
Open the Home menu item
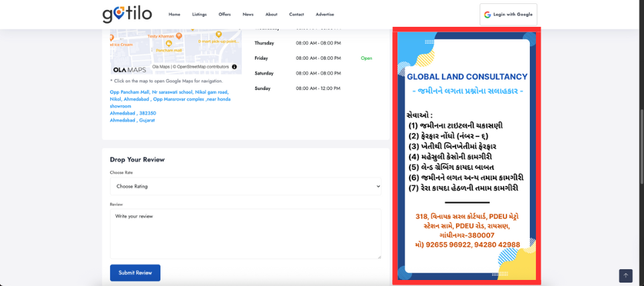[x=174, y=14]
